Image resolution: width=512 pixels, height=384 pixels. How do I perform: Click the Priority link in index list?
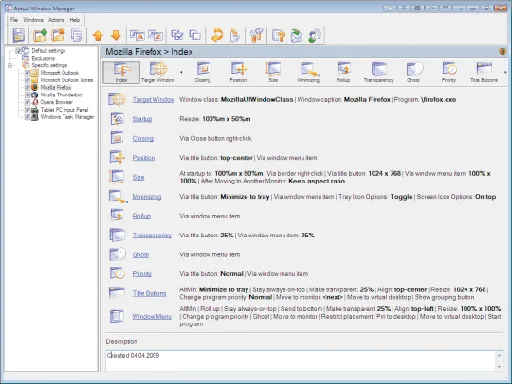click(142, 274)
